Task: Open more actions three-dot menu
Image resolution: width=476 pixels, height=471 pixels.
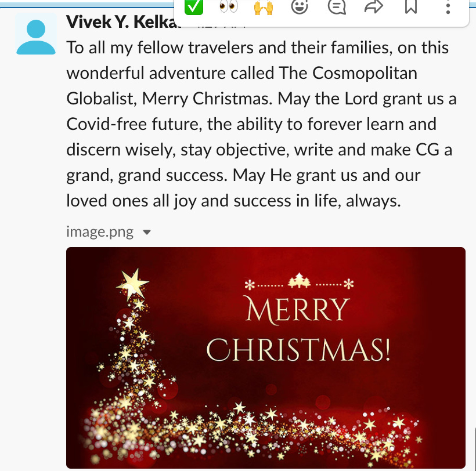Action: click(448, 8)
